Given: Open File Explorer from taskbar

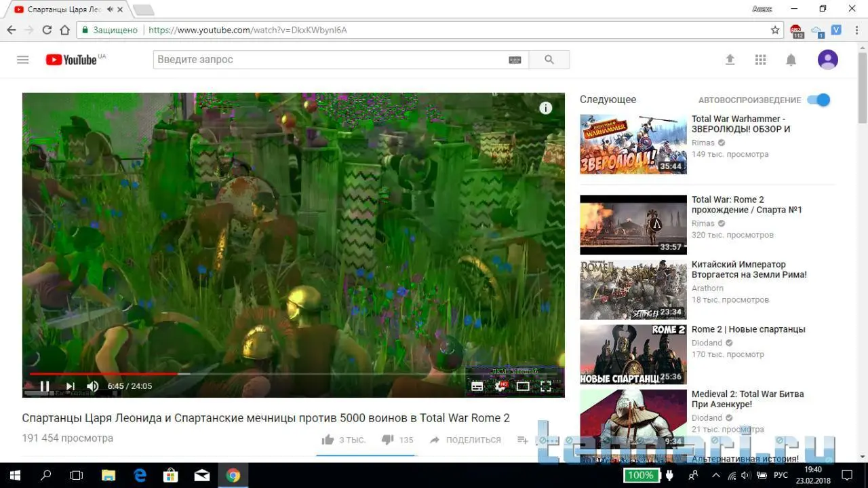Looking at the screenshot, I should [108, 475].
